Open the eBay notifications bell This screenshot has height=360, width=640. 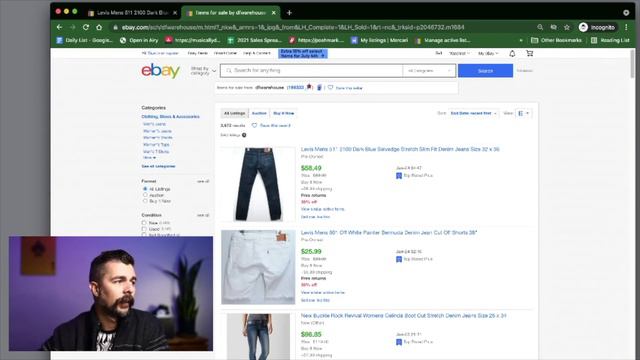(512, 53)
